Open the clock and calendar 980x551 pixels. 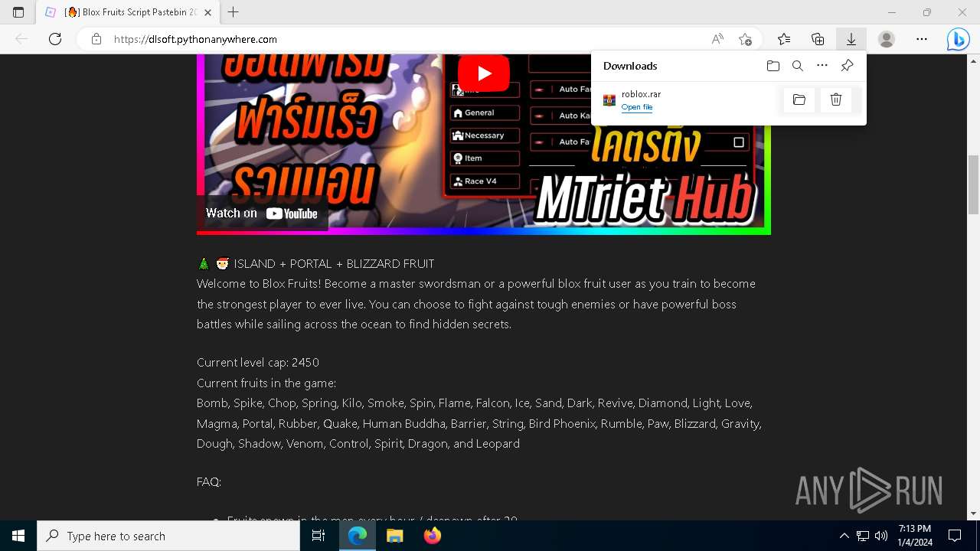tap(915, 536)
